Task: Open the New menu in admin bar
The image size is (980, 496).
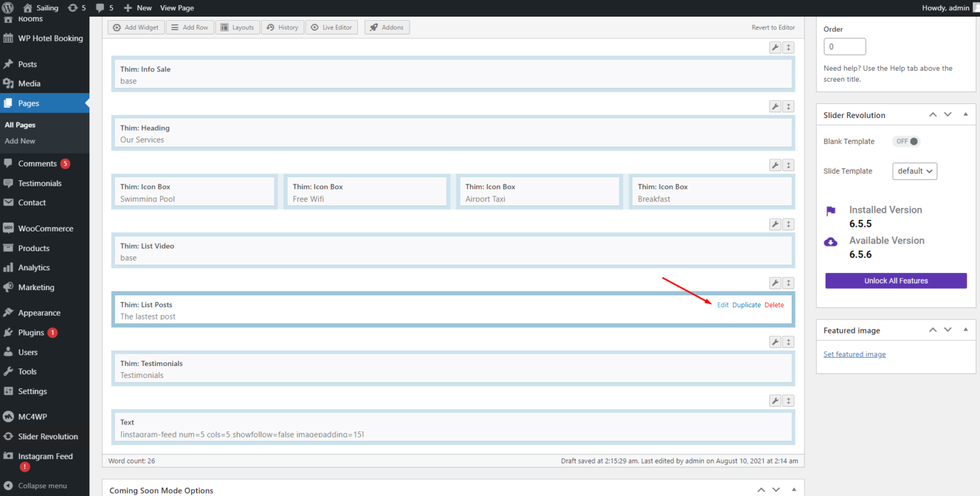Action: (137, 8)
